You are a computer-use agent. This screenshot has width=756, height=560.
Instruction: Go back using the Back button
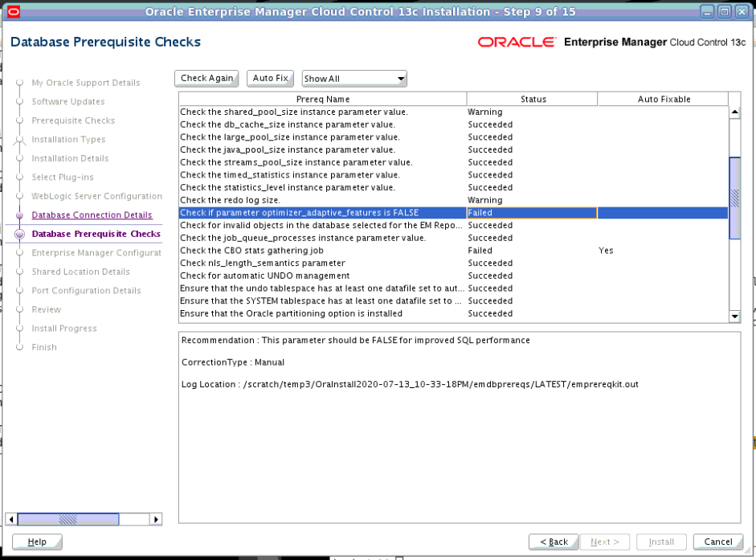click(x=554, y=542)
